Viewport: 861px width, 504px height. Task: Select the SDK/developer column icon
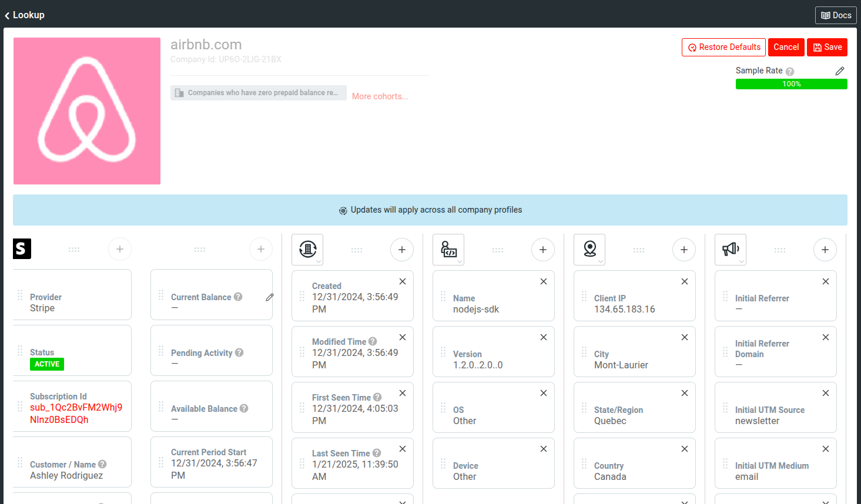tap(448, 248)
